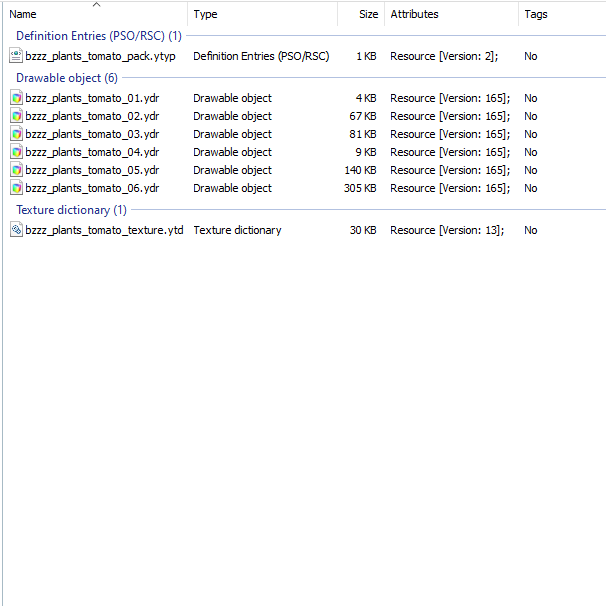606x606 pixels.
Task: Click the bzzz_plants_tomato_02.ydr drawable icon
Action: (x=16, y=116)
